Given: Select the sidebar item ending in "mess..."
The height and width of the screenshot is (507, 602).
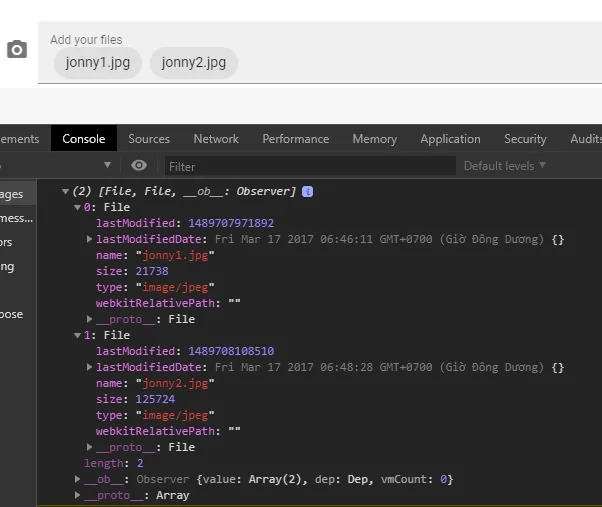Looking at the screenshot, I should (x=18, y=218).
